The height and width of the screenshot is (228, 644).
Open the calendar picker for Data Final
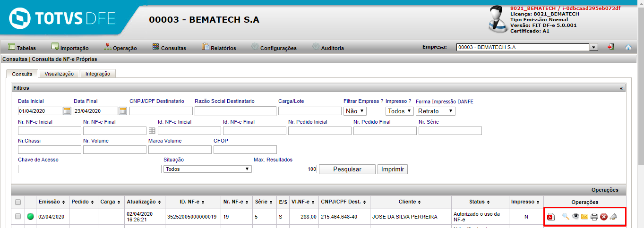coord(123,111)
